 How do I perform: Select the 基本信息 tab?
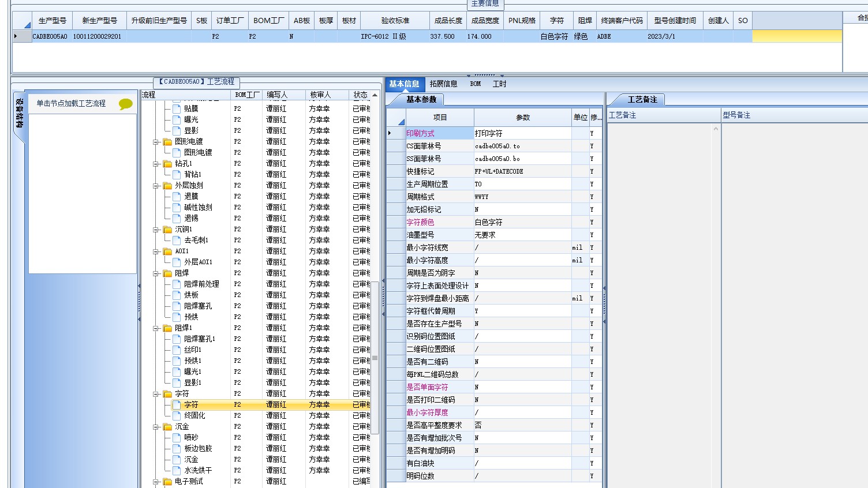405,84
